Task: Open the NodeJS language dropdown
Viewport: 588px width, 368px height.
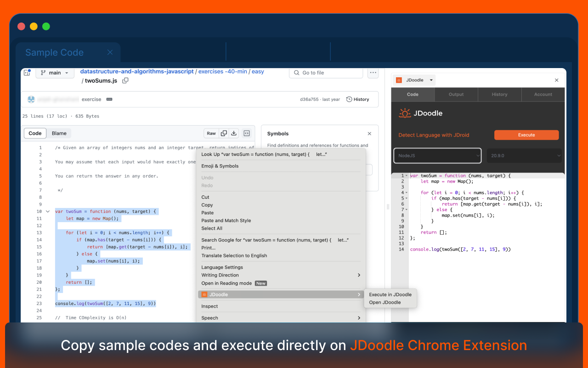Action: pyautogui.click(x=437, y=155)
